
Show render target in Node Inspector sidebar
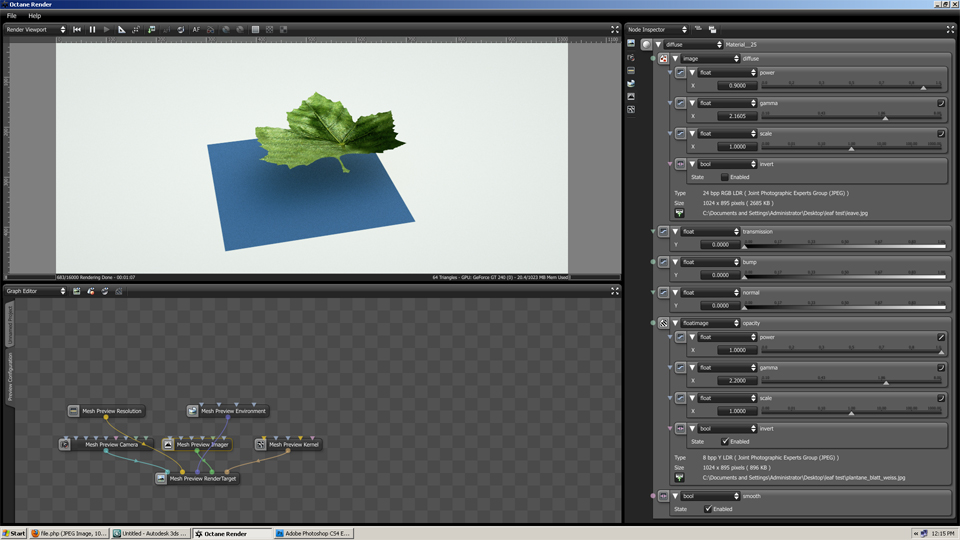[x=631, y=43]
